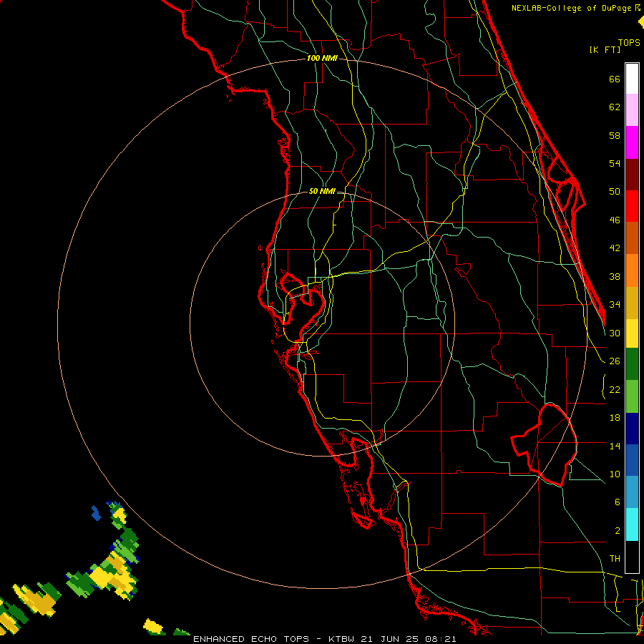Click the legend value 38
Screen dimensions: 644x644
pos(615,276)
